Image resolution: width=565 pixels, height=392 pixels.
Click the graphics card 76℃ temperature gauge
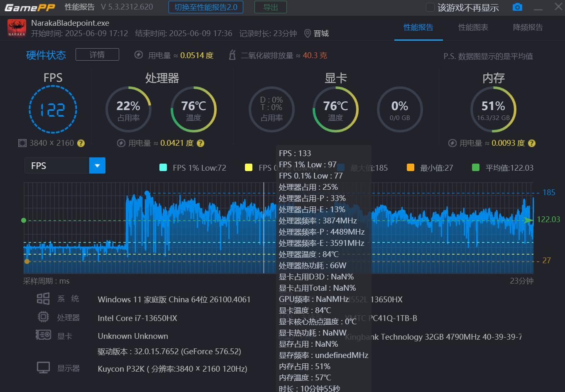tap(335, 110)
